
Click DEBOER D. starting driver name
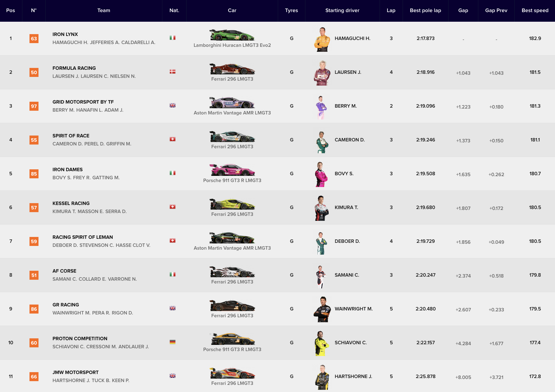coord(347,241)
